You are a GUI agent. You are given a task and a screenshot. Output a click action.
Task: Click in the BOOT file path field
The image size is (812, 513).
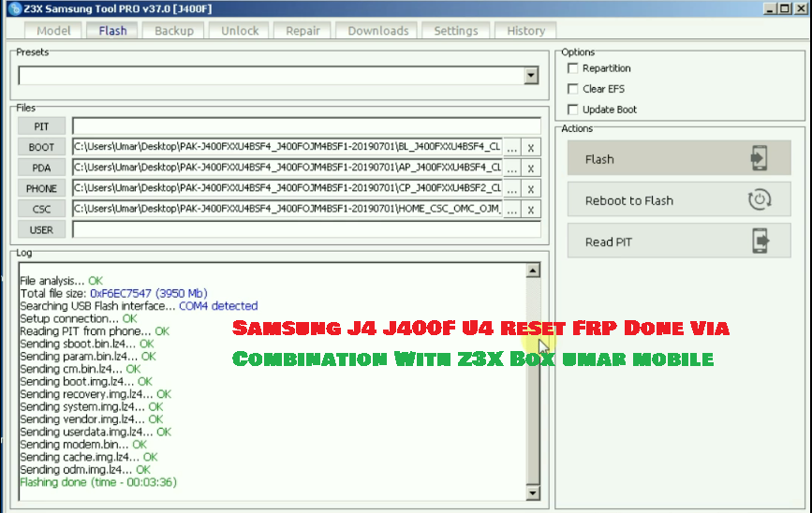click(x=288, y=146)
